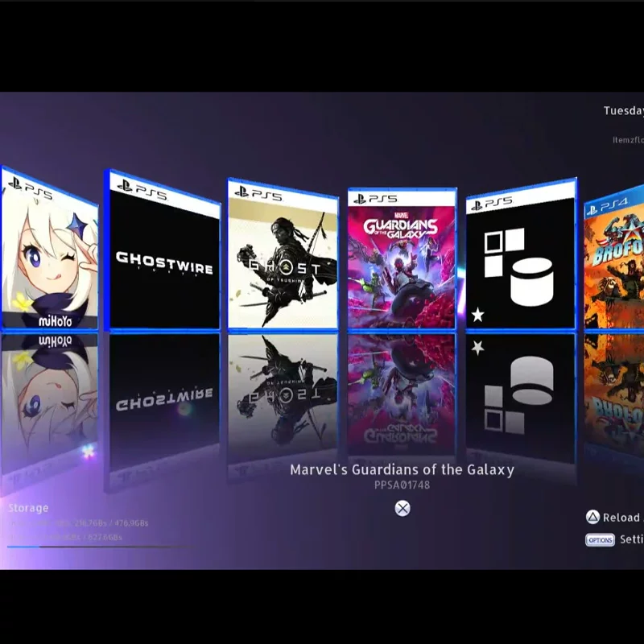Click the Storage heading

[x=28, y=508]
